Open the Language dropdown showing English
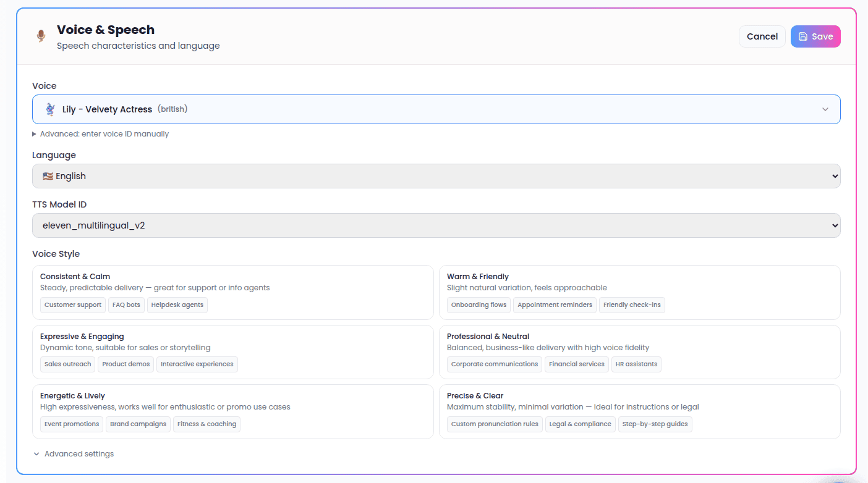Image resolution: width=868 pixels, height=483 pixels. (x=436, y=176)
